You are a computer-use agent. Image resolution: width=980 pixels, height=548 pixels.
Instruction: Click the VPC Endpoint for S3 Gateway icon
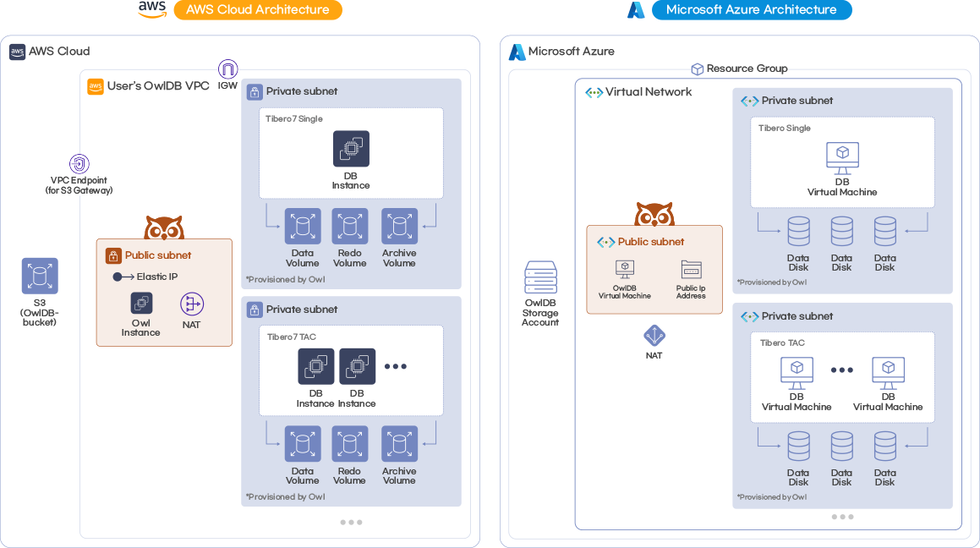point(79,164)
